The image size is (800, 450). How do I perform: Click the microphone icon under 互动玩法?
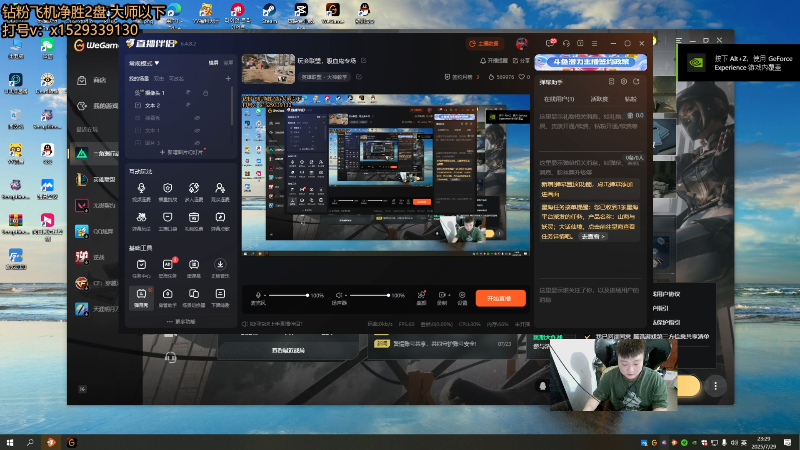point(141,188)
